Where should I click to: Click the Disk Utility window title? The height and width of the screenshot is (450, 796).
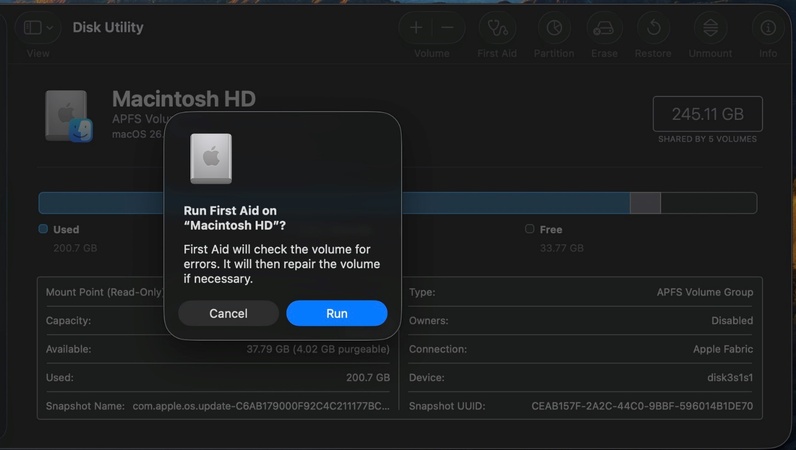(108, 27)
